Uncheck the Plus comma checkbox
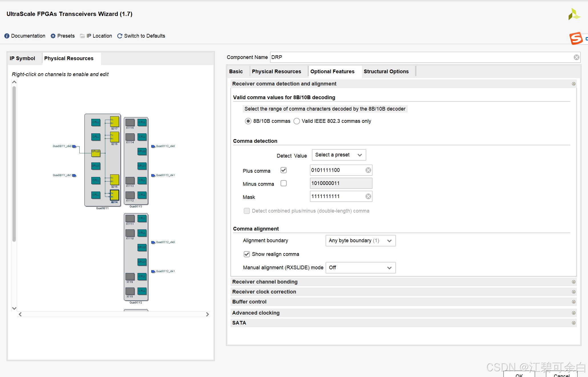Viewport: 588px width, 377px height. 284,170
